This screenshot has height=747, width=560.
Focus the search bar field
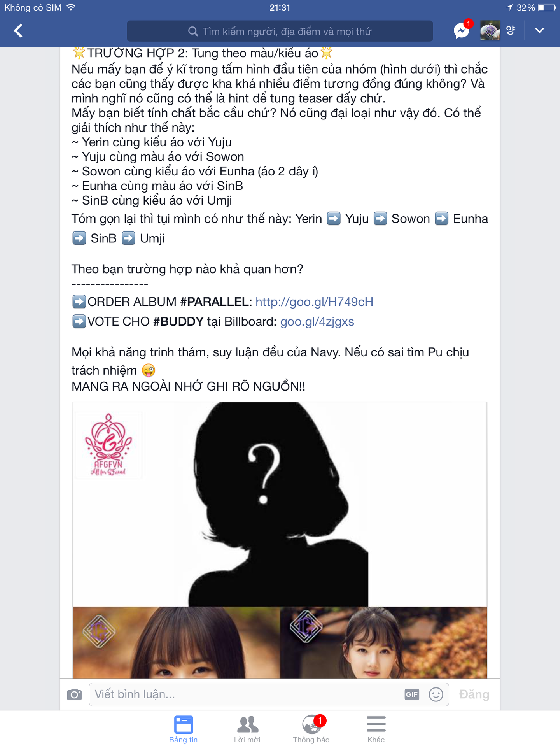(280, 31)
